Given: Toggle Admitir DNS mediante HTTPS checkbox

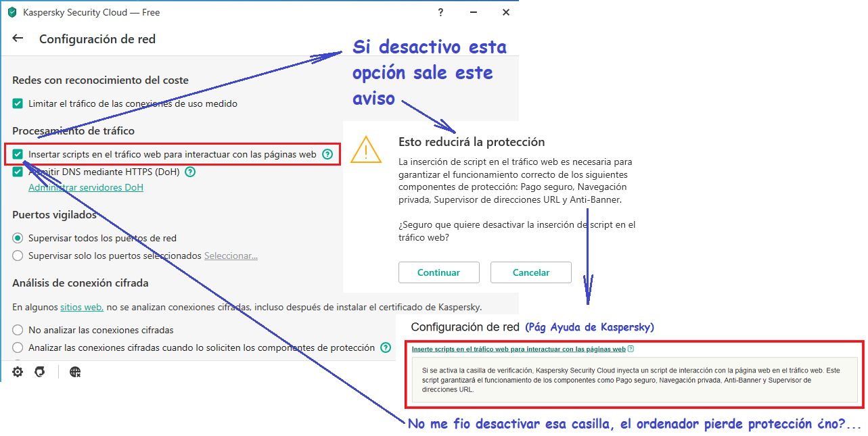Looking at the screenshot, I should coord(18,172).
